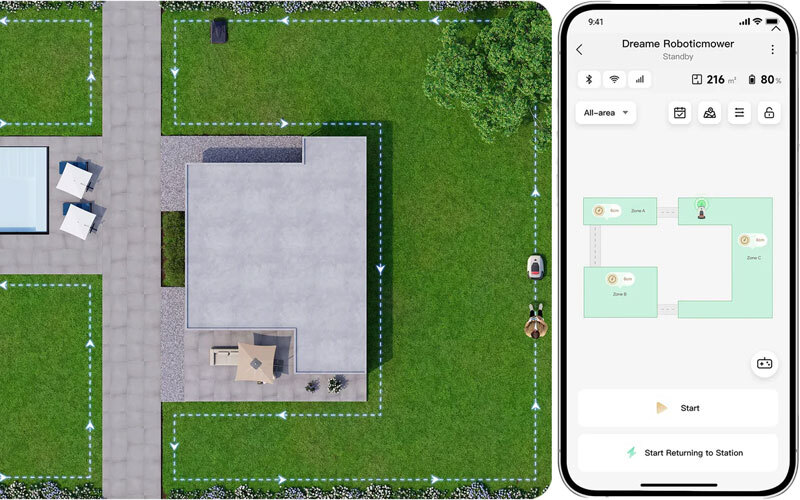Toggle the lock icon button

[x=768, y=113]
